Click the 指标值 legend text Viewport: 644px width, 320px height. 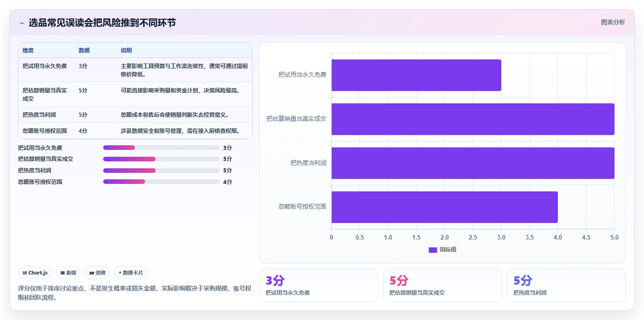point(448,250)
